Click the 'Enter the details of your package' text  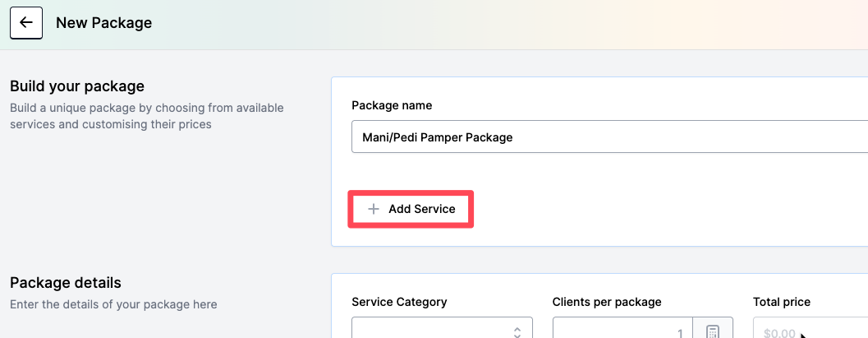[x=113, y=304]
